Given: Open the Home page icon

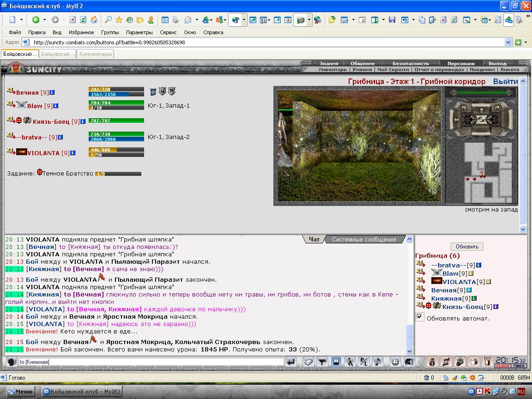Looking at the screenshot, I should [x=94, y=20].
